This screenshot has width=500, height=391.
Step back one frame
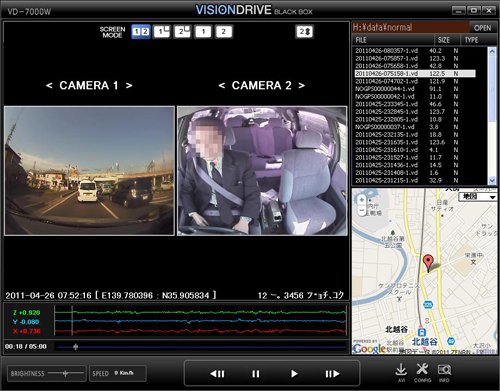217,374
